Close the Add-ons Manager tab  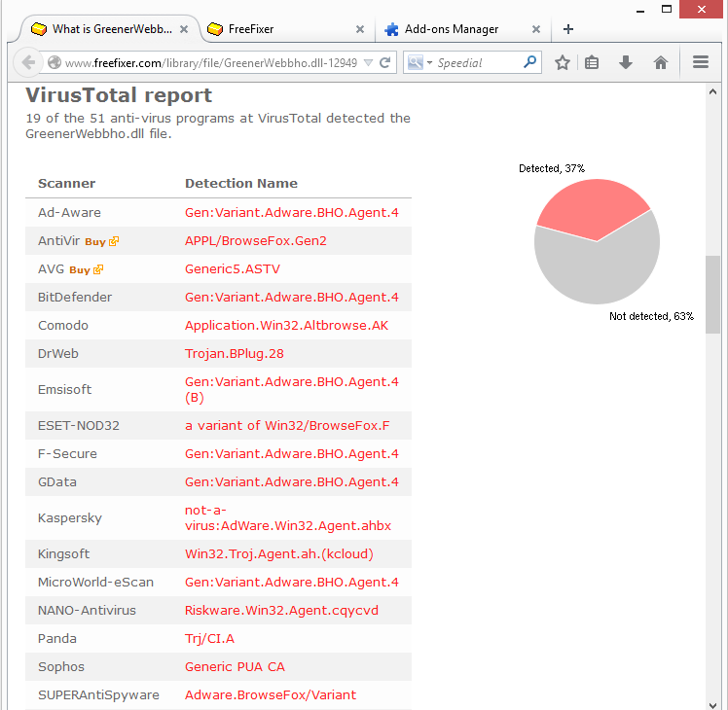pyautogui.click(x=536, y=29)
